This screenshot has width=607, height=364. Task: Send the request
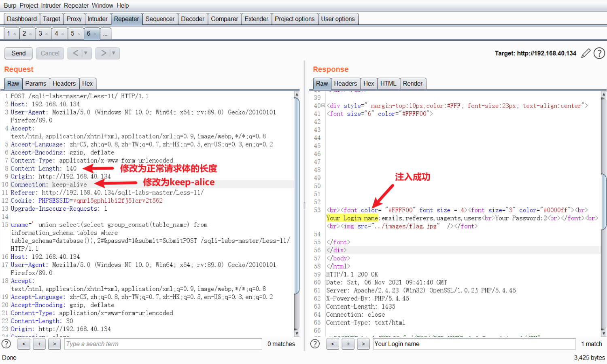(19, 53)
